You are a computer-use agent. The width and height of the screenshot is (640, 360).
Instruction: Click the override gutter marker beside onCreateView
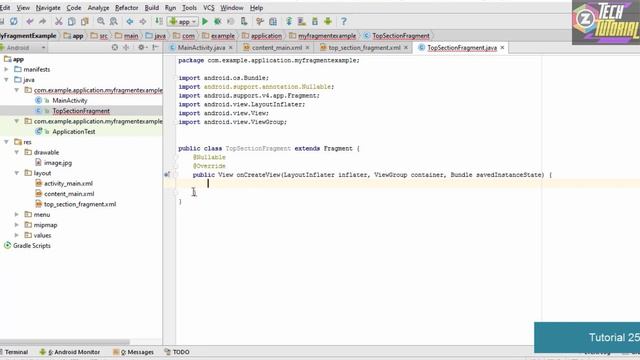tap(167, 175)
